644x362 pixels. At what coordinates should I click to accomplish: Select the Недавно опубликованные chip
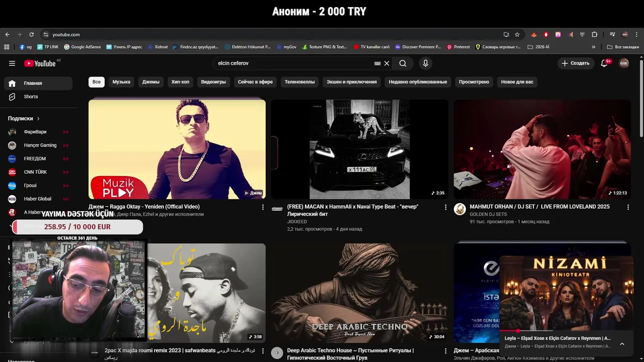[418, 82]
